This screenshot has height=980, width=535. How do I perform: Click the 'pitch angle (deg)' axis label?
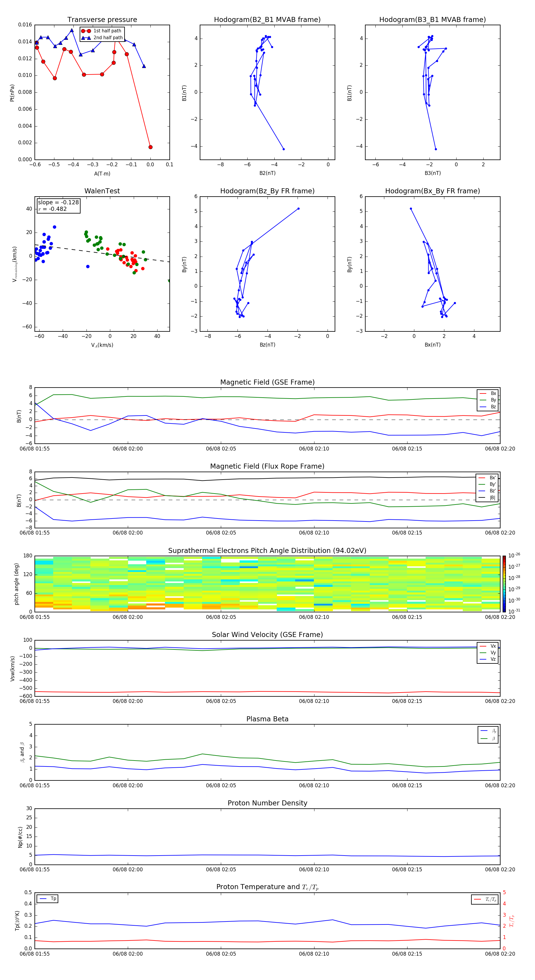[x=16, y=584]
